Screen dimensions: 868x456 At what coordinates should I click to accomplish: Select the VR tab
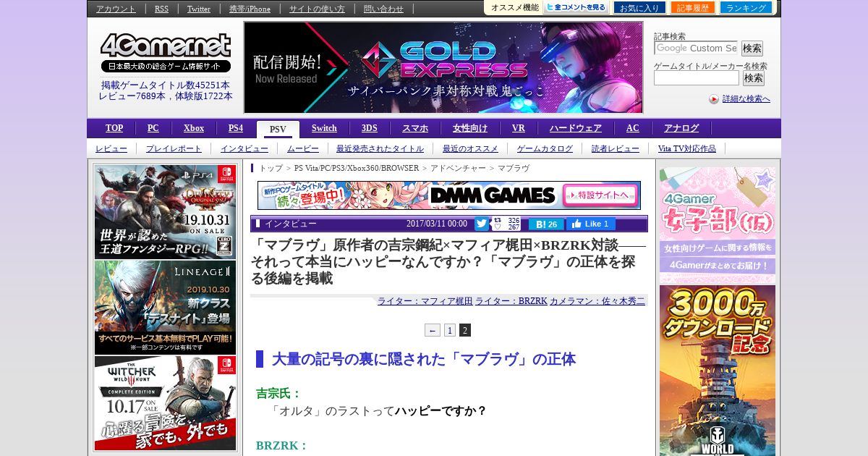pos(519,128)
